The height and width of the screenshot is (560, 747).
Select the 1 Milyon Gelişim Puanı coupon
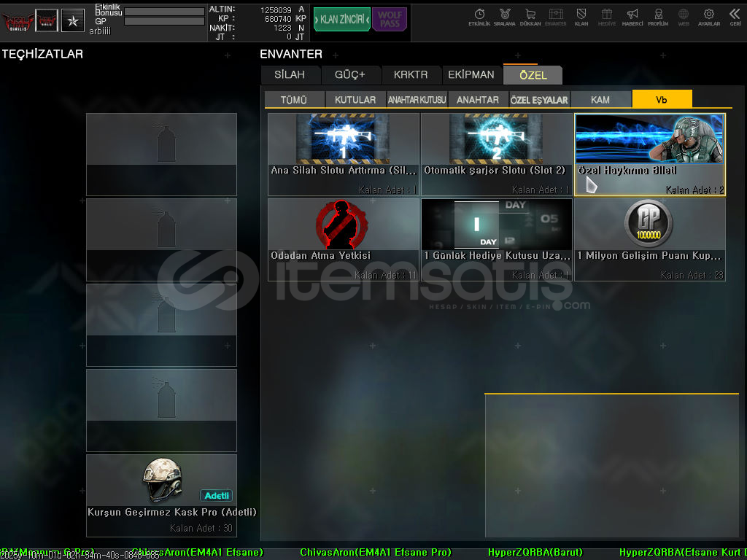pos(649,239)
